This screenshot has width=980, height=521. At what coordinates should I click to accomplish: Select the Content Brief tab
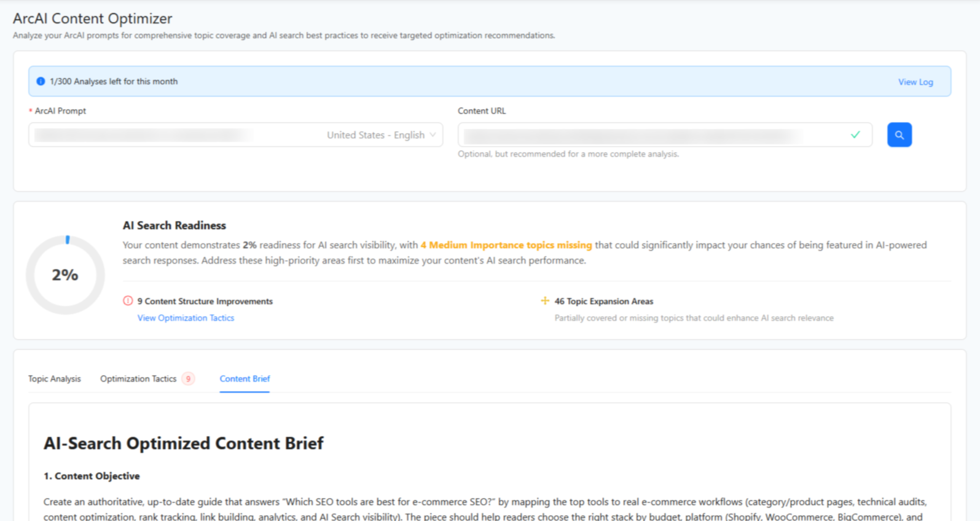pos(245,379)
